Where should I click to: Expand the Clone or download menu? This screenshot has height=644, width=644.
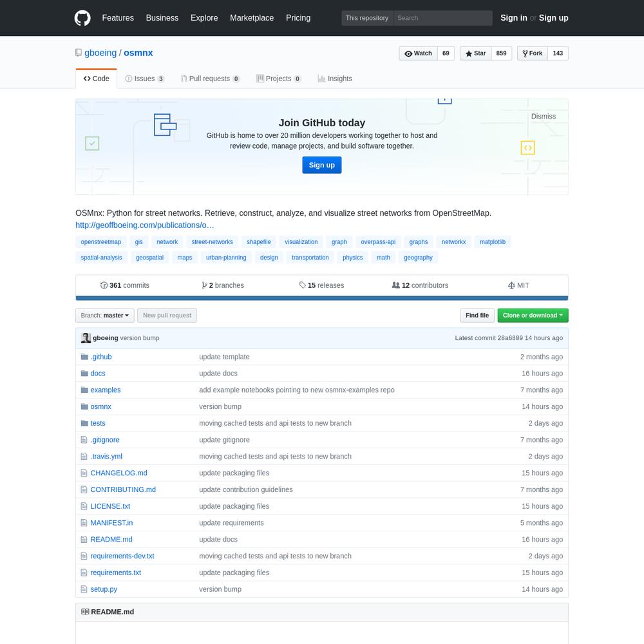(533, 316)
